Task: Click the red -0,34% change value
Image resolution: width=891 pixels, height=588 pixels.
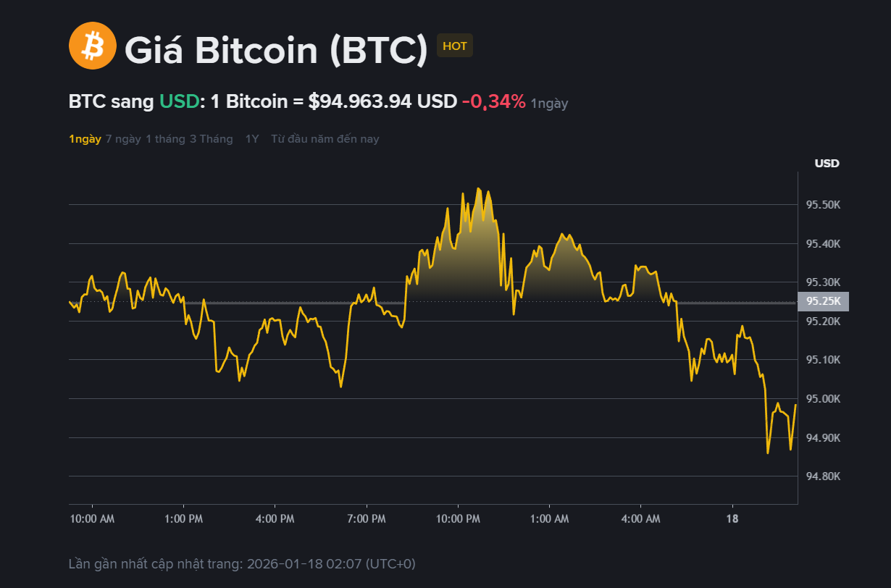Action: (x=494, y=102)
